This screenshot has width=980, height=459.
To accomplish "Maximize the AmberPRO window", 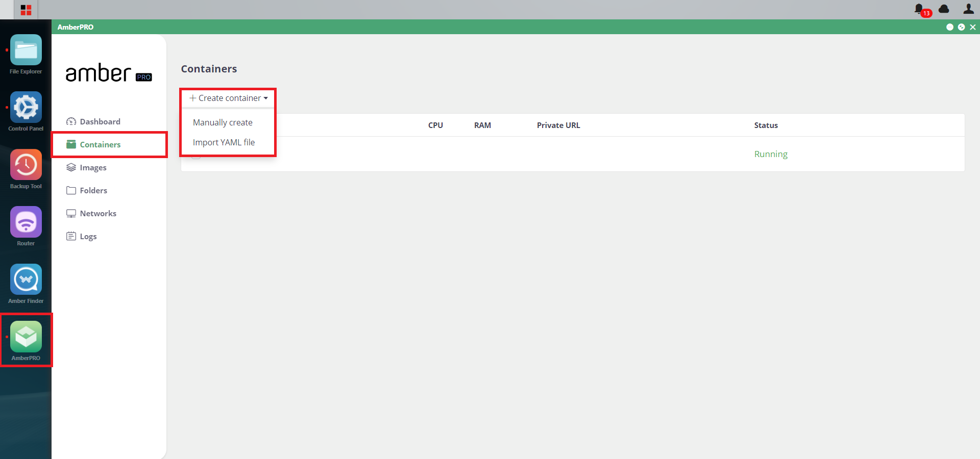I will (962, 27).
